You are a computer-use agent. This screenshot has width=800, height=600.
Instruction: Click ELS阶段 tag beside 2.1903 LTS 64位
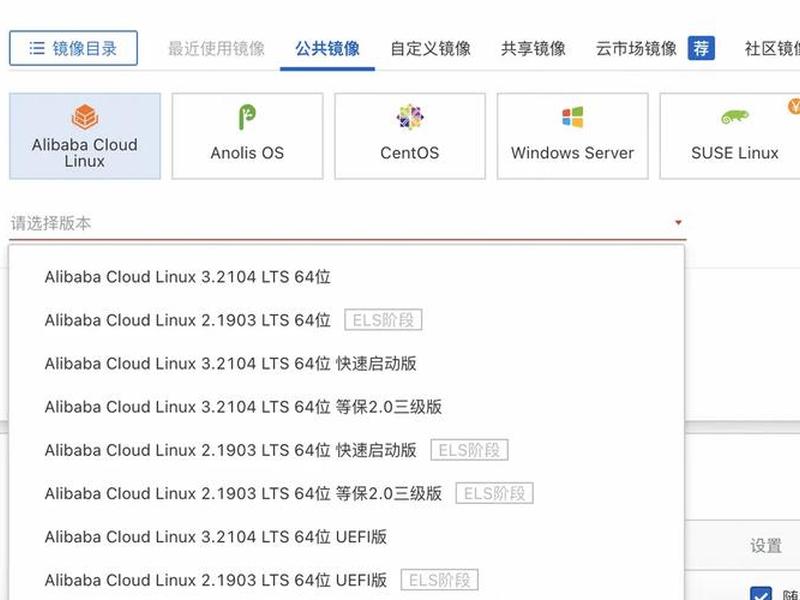383,320
